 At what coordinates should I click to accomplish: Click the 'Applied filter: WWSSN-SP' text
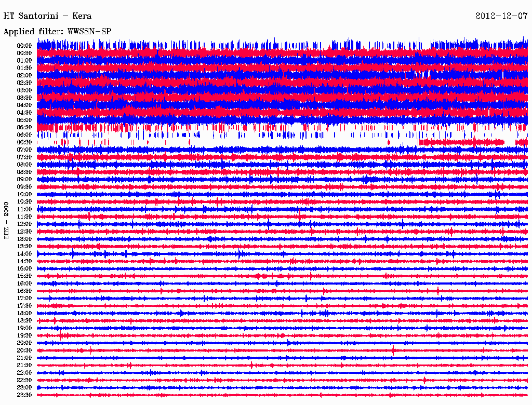pyautogui.click(x=57, y=32)
